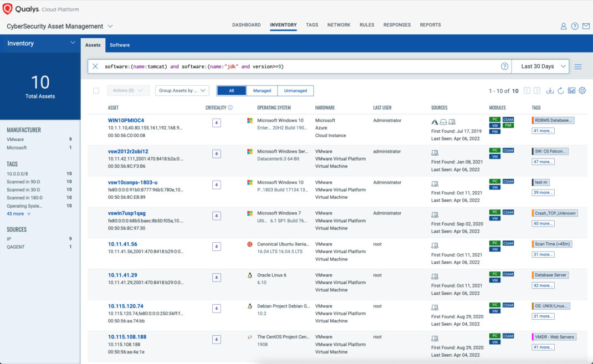Click Linux penguin icon for 10.11.41.29
Screen dimensions: 593x364
pos(249,275)
